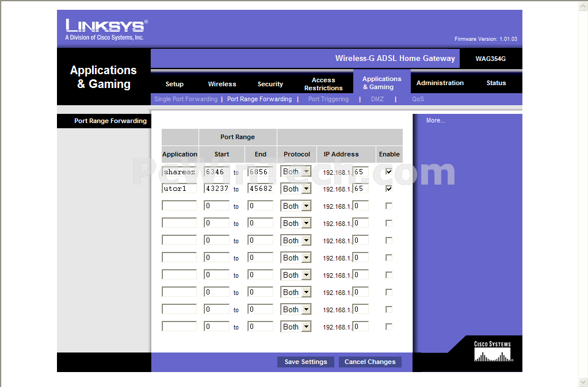Screen dimensions: 588x387
Task: Click the Enable column header
Action: [x=390, y=154]
